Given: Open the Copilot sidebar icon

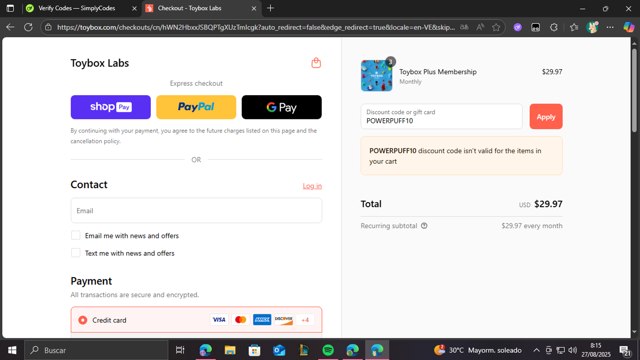Looking at the screenshot, I should pyautogui.click(x=629, y=27).
